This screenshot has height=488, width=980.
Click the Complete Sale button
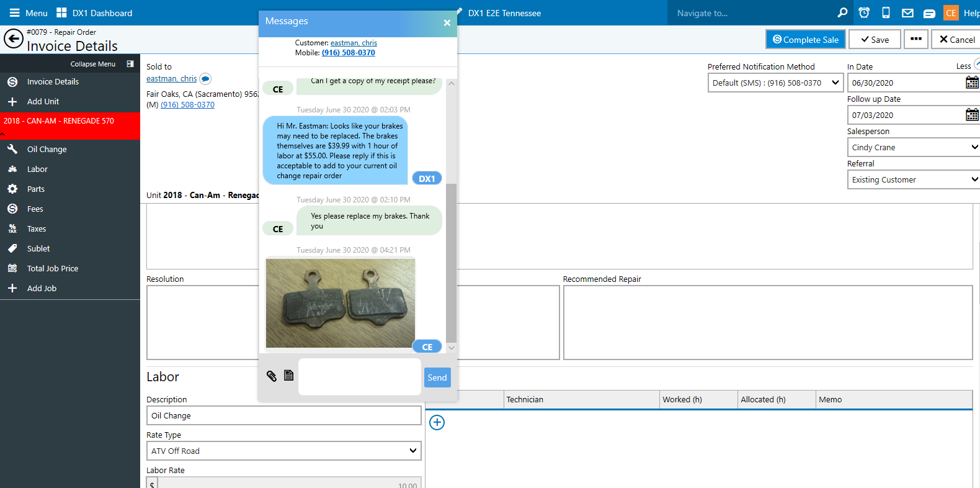(806, 39)
